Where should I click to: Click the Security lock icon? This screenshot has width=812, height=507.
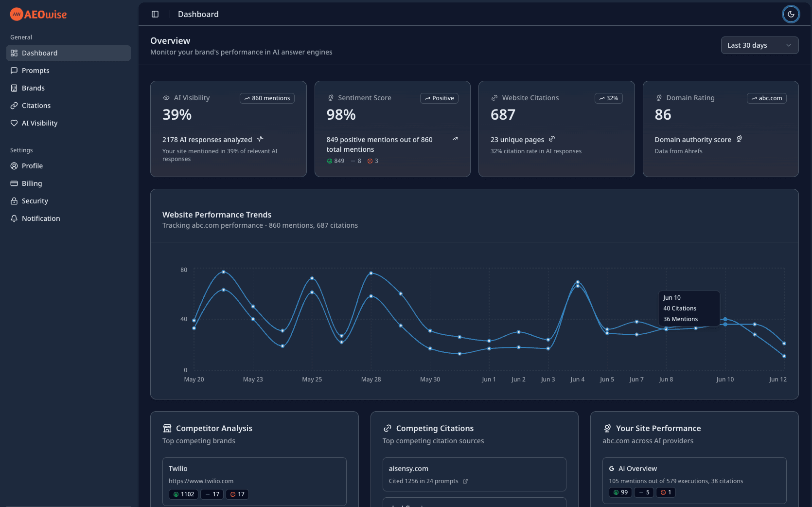pyautogui.click(x=14, y=201)
